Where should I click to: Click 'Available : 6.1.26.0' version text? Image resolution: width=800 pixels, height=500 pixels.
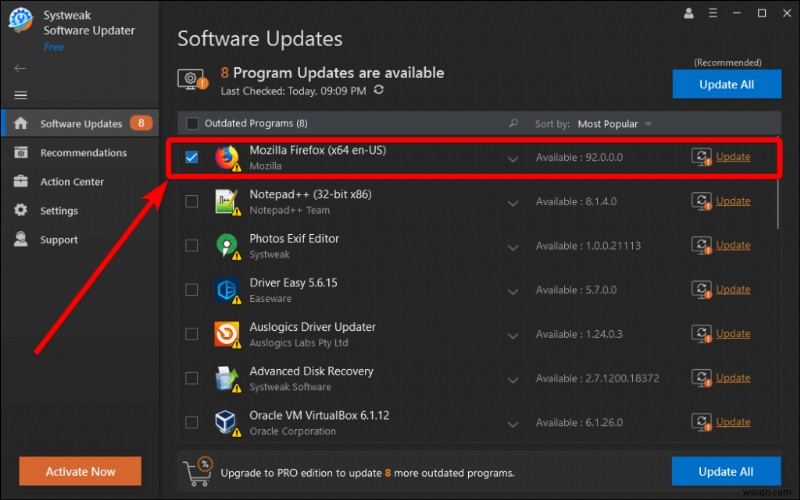tap(579, 423)
